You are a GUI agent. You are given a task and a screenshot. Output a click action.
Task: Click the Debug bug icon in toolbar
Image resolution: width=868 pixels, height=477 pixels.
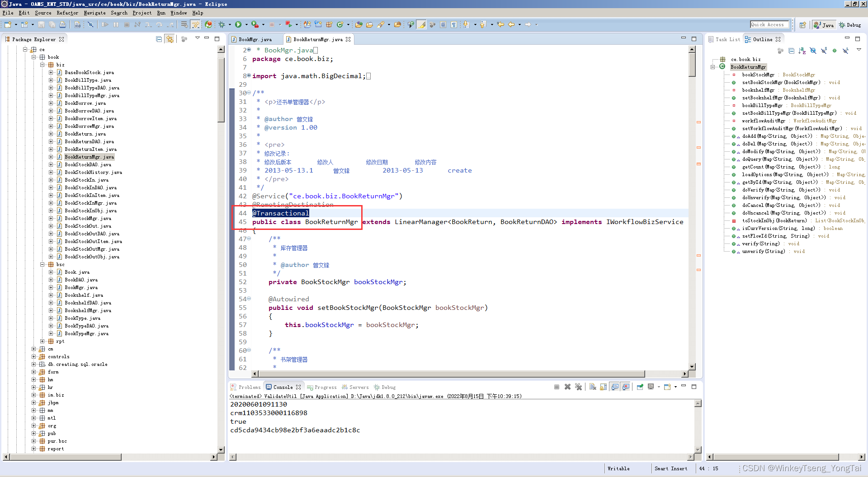(222, 25)
